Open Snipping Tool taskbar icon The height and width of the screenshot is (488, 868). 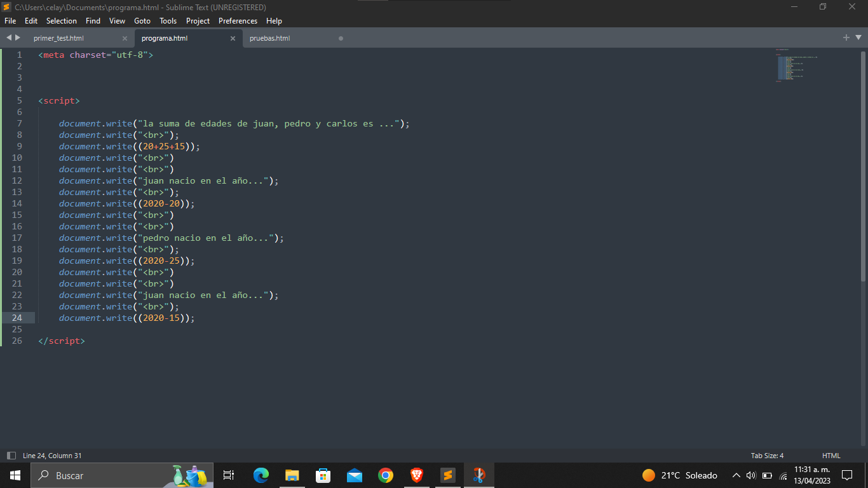478,475
